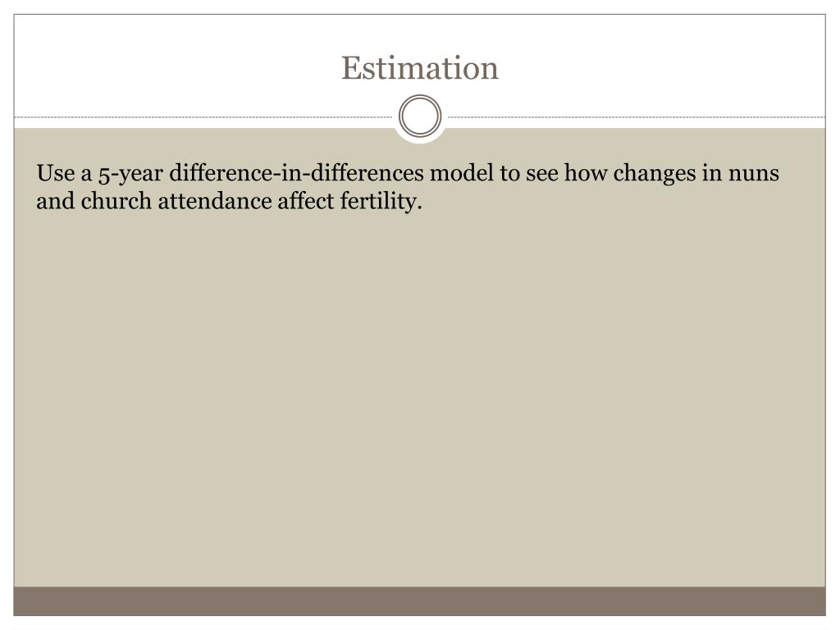Click the dark brown footer bar

[419, 601]
